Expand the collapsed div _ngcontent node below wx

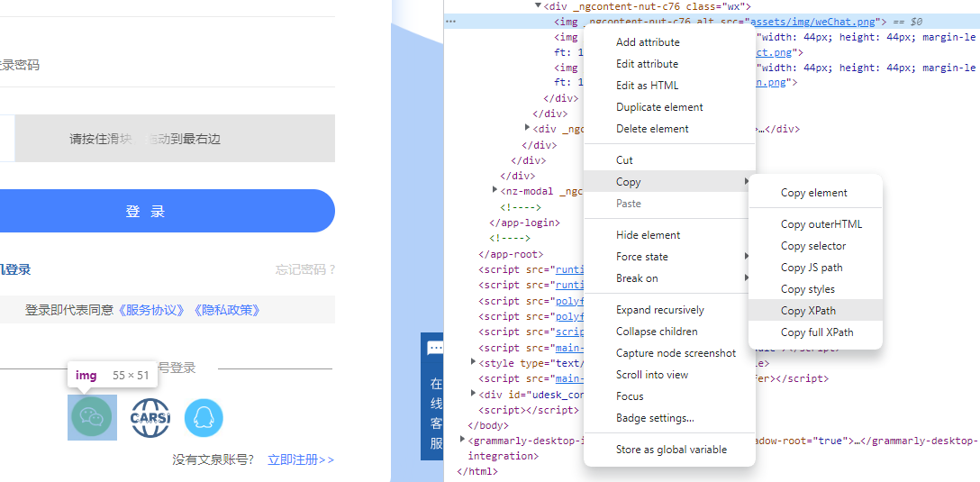(x=528, y=128)
